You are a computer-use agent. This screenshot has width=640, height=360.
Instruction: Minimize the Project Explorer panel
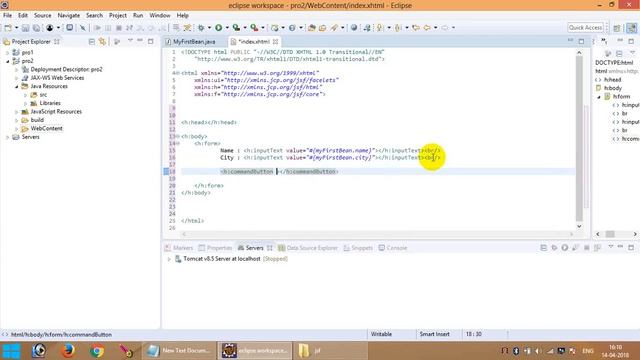[140, 41]
